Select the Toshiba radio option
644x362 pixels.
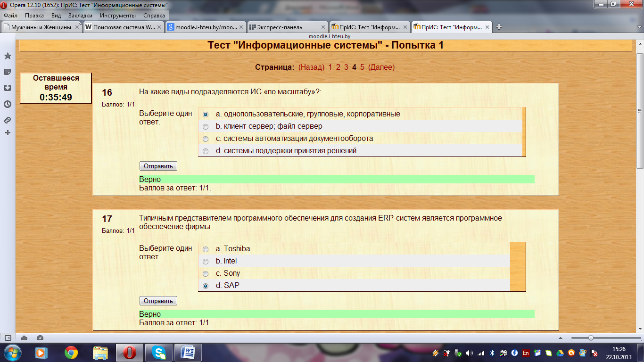click(205, 249)
